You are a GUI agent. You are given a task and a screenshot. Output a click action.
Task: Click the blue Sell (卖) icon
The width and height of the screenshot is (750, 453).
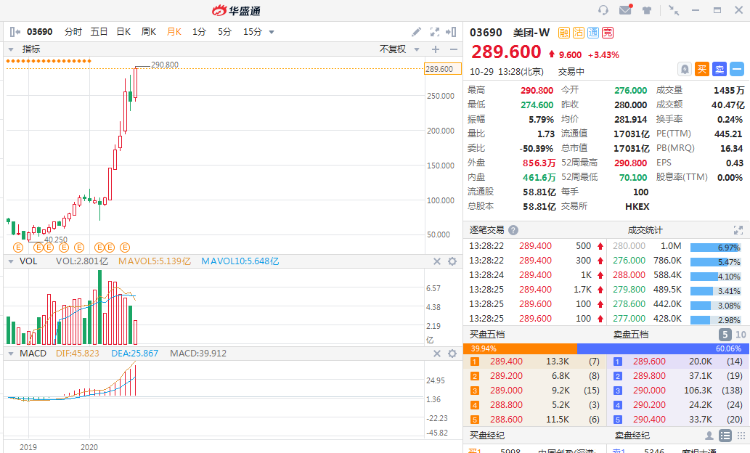[x=720, y=69]
